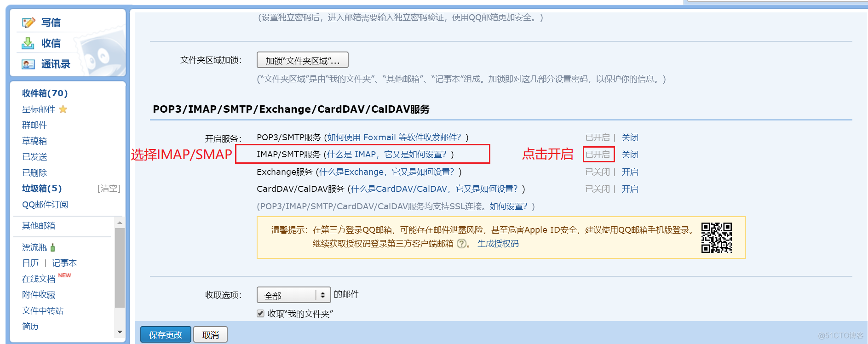Image resolution: width=868 pixels, height=344 pixels.
Task: Click [清空] to empty the junk box
Action: pyautogui.click(x=109, y=189)
